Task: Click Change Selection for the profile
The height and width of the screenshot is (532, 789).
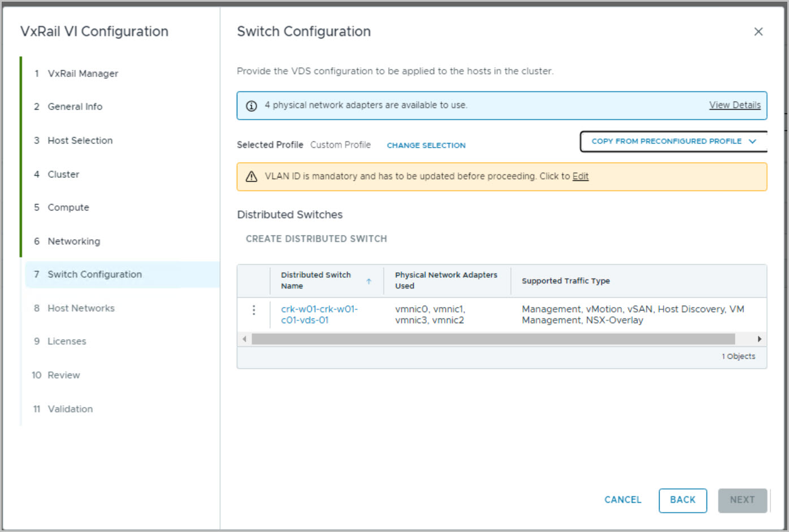Action: point(426,145)
